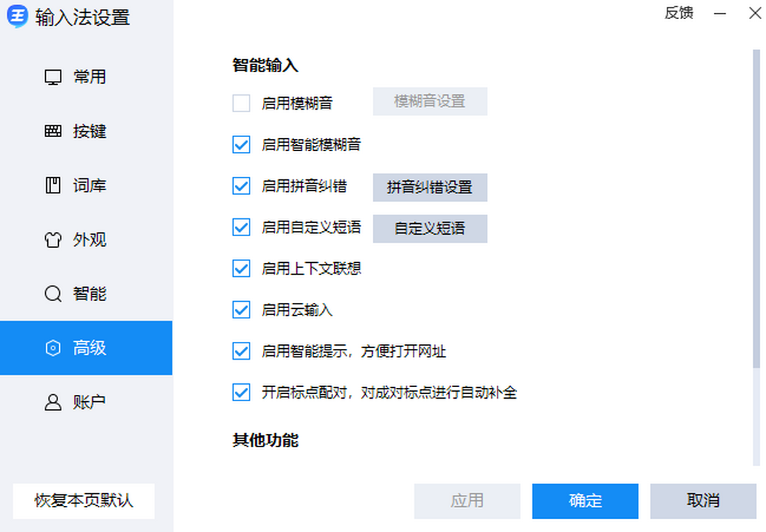Click the shirt icon for 外观

(53, 240)
